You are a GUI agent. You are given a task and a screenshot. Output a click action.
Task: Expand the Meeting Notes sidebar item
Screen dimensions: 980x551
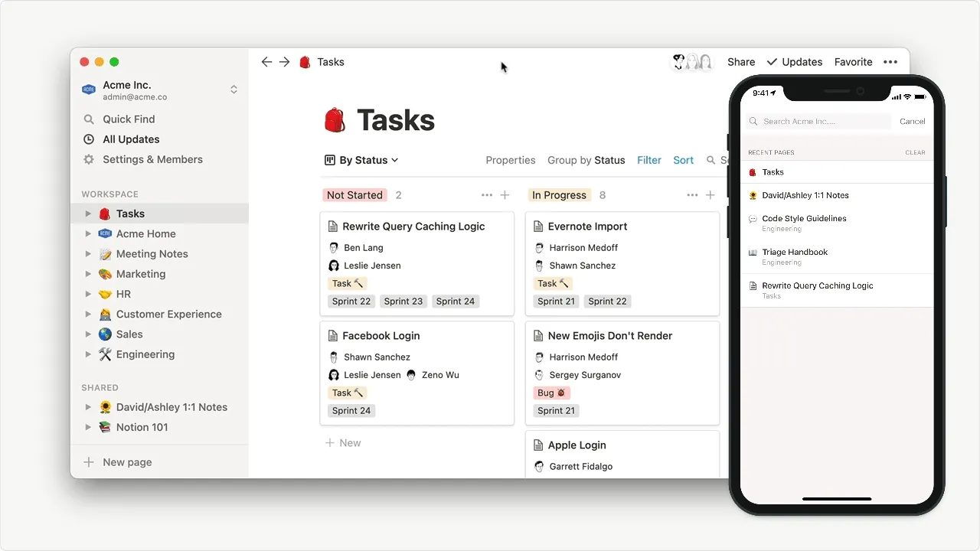coord(88,254)
